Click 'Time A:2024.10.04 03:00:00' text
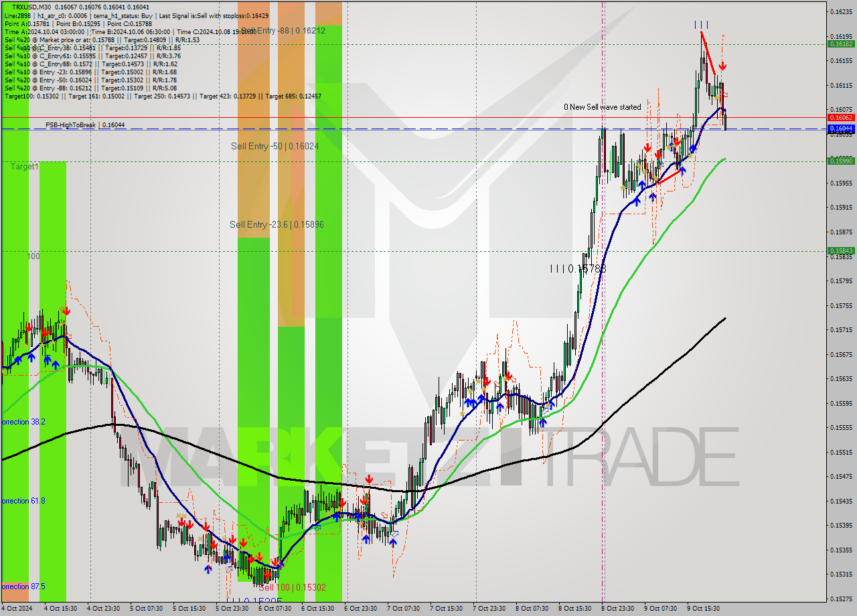This screenshot has height=616, width=857. tap(44, 31)
